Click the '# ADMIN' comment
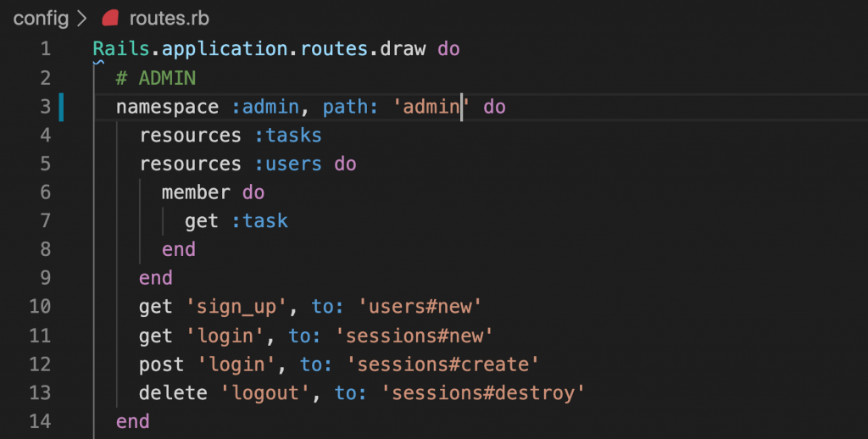The height and width of the screenshot is (439, 868). (156, 77)
